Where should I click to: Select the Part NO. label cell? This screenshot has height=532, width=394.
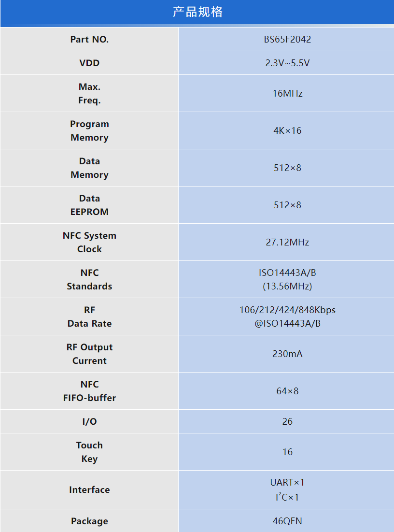[x=89, y=40]
